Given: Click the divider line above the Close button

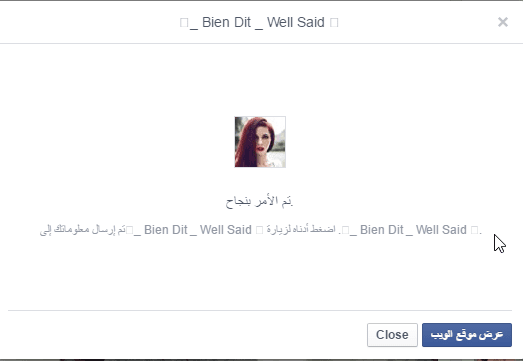Looking at the screenshot, I should point(260,310).
